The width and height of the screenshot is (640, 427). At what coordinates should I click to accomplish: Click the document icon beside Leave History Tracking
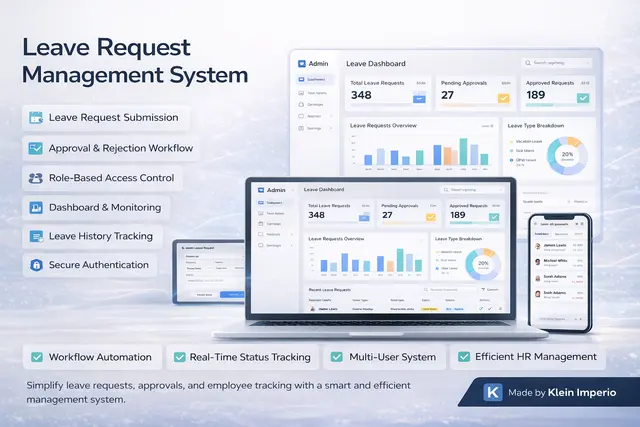[36, 236]
